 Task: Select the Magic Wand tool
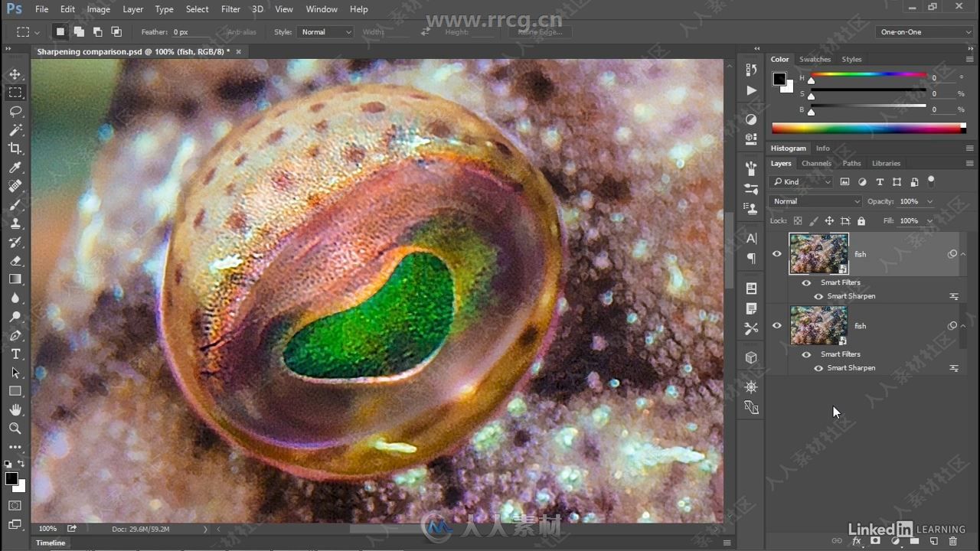[15, 130]
